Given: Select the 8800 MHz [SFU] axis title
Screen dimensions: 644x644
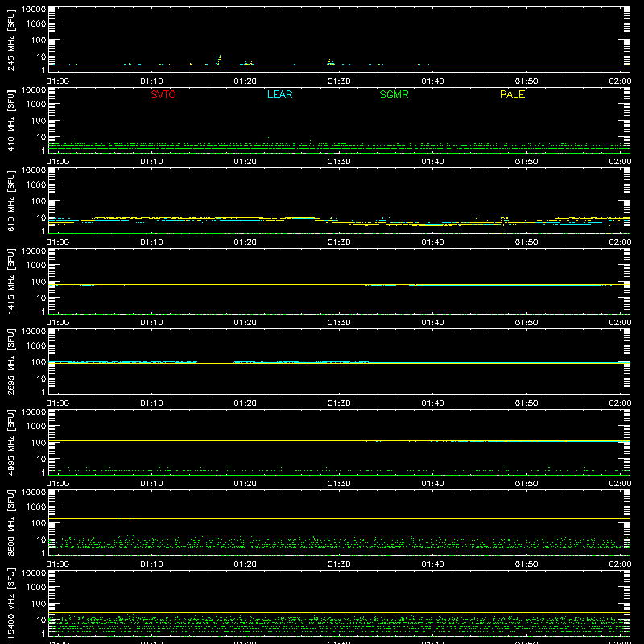Looking at the screenshot, I should (x=11, y=522).
